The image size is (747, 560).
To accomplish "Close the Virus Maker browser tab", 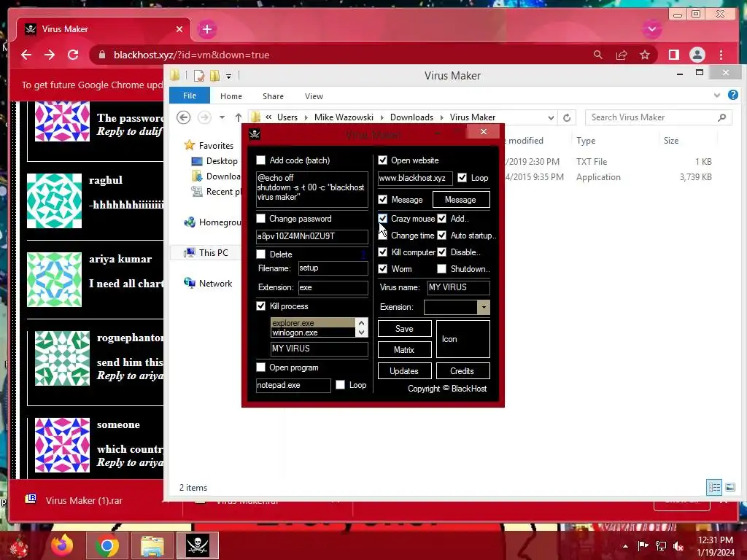I will (179, 29).
